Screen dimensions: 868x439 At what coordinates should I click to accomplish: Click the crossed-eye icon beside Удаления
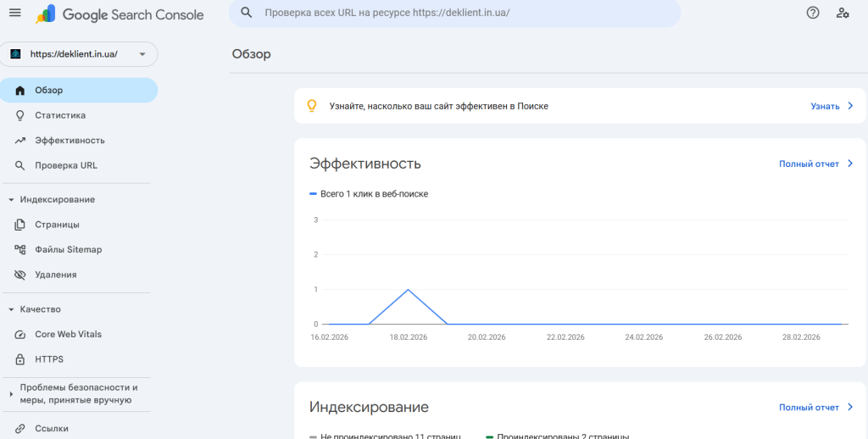[x=20, y=275]
